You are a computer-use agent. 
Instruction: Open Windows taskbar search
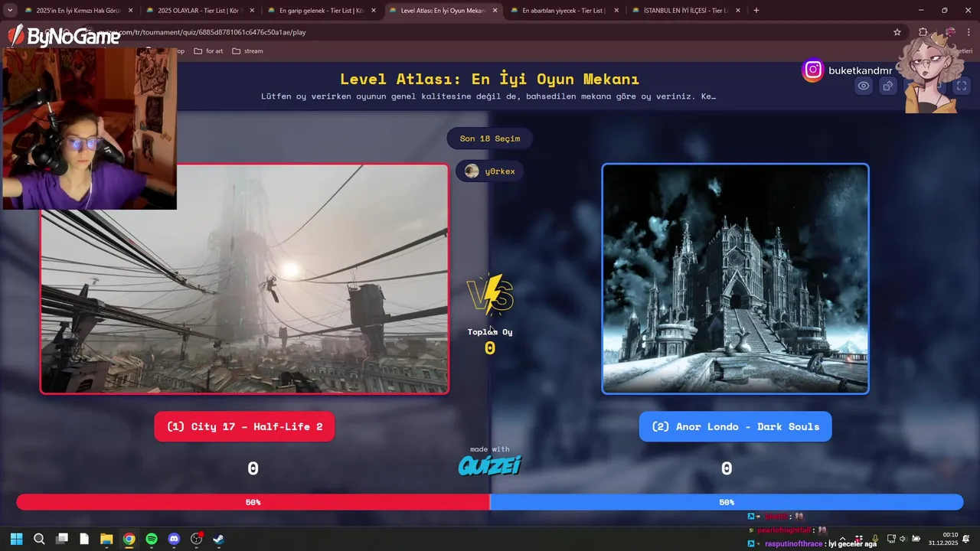(x=39, y=539)
